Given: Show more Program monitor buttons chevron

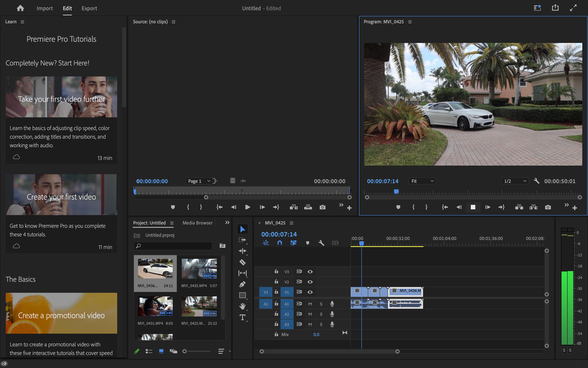Looking at the screenshot, I should [x=567, y=205].
